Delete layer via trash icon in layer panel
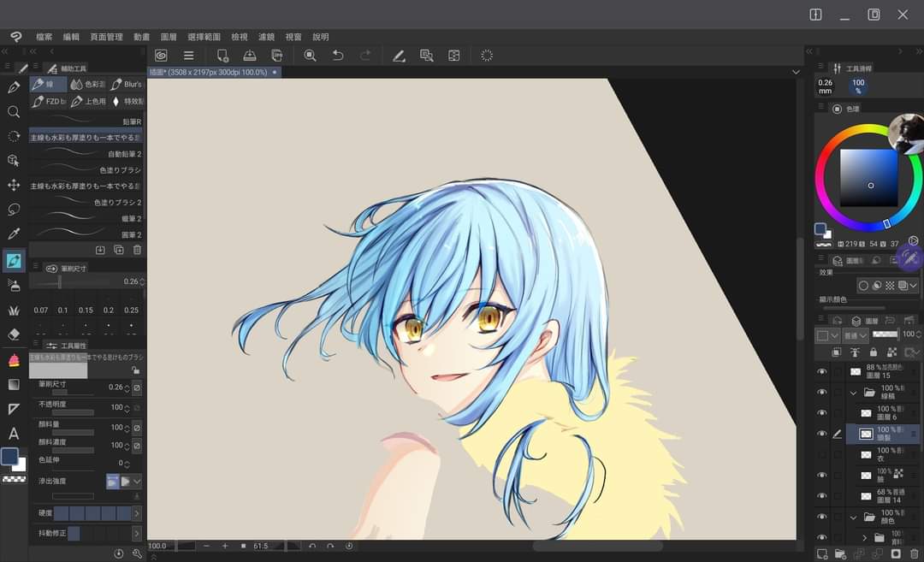The width and height of the screenshot is (924, 562). (914, 553)
